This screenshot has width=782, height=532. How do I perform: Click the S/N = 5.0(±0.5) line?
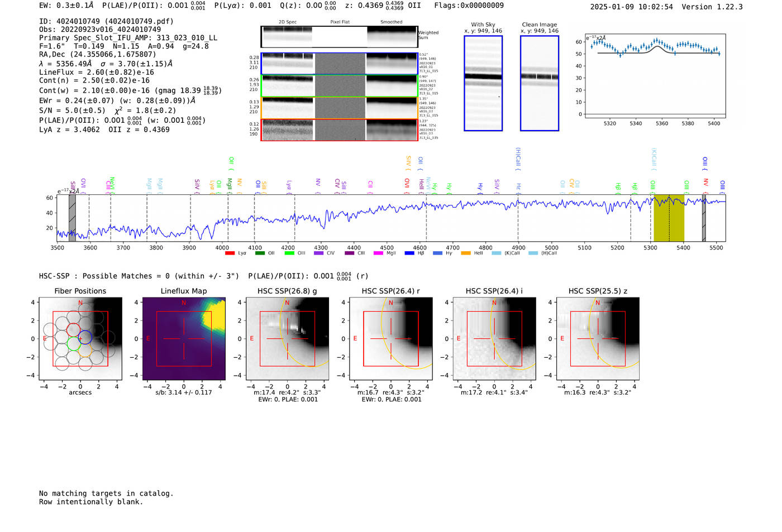point(108,110)
